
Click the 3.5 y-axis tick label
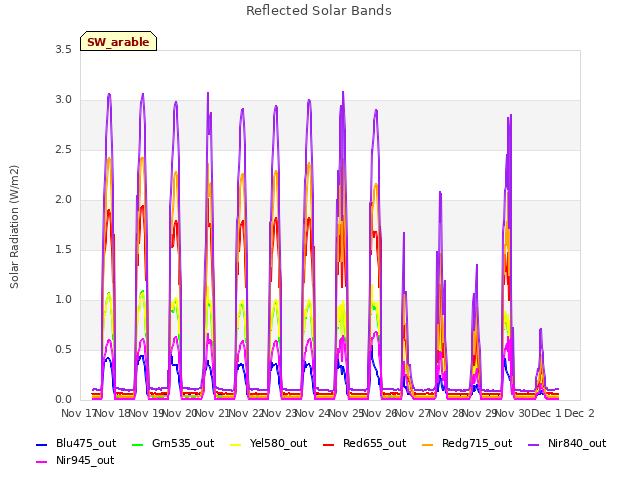64,50
